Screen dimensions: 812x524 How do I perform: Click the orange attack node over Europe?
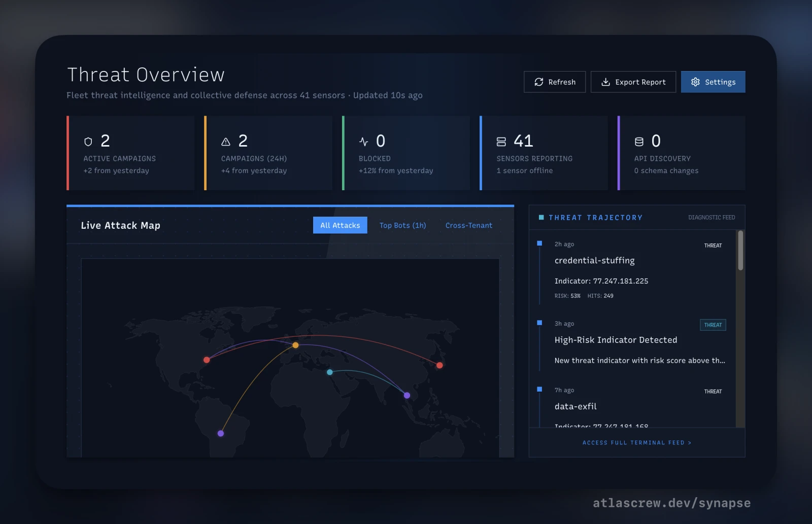pyautogui.click(x=295, y=345)
